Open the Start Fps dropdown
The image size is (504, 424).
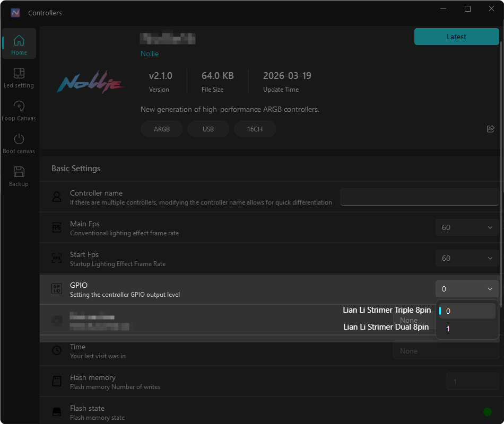pos(467,258)
